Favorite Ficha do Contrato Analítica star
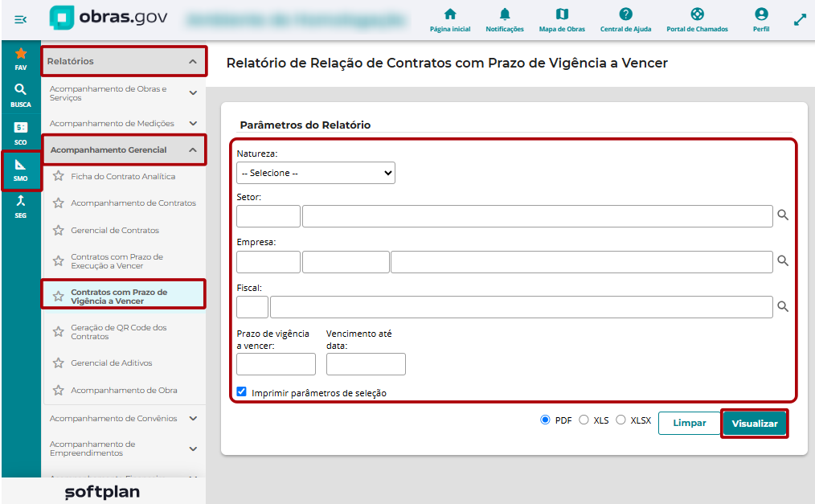 pyautogui.click(x=58, y=176)
